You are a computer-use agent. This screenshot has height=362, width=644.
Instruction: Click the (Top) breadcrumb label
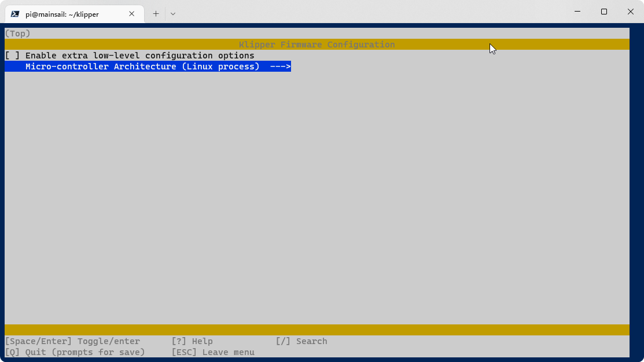(17, 33)
